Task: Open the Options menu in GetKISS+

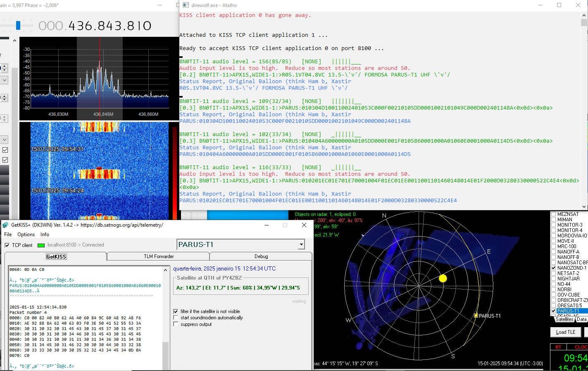Action: [x=26, y=235]
